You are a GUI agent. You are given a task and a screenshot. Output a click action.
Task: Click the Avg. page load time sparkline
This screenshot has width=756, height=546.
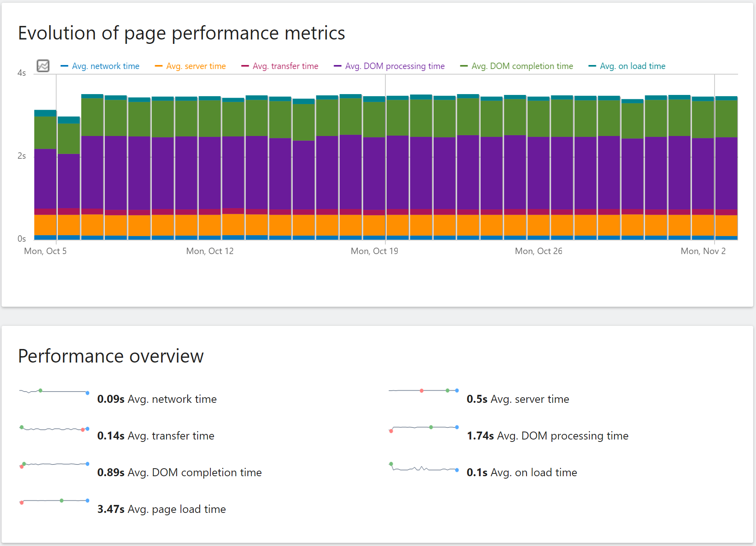[54, 501]
